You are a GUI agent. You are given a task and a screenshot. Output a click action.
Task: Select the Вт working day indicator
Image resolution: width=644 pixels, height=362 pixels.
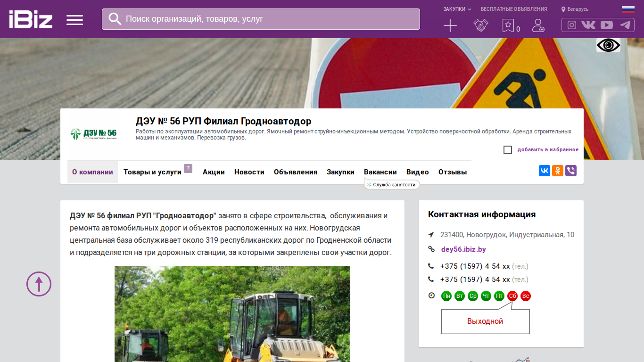[460, 296]
